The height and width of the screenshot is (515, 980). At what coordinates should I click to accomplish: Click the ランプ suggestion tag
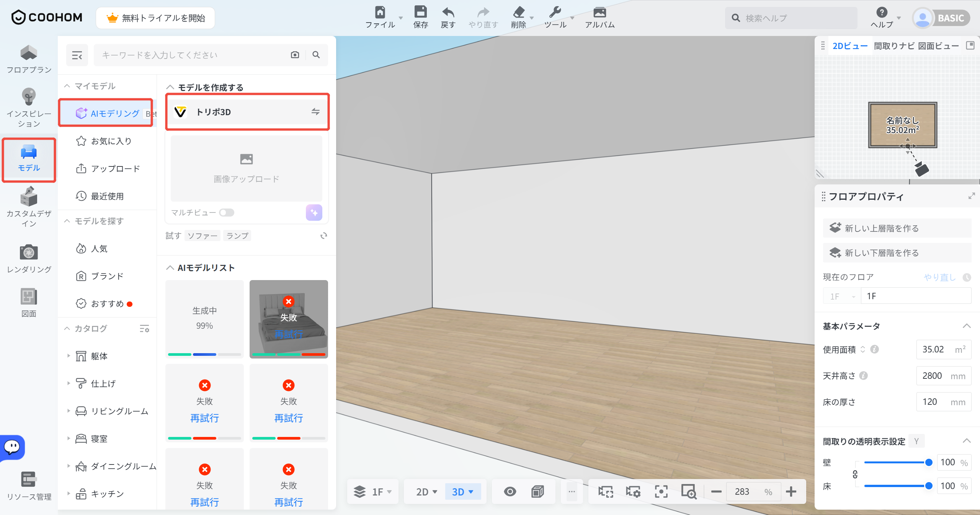point(237,236)
